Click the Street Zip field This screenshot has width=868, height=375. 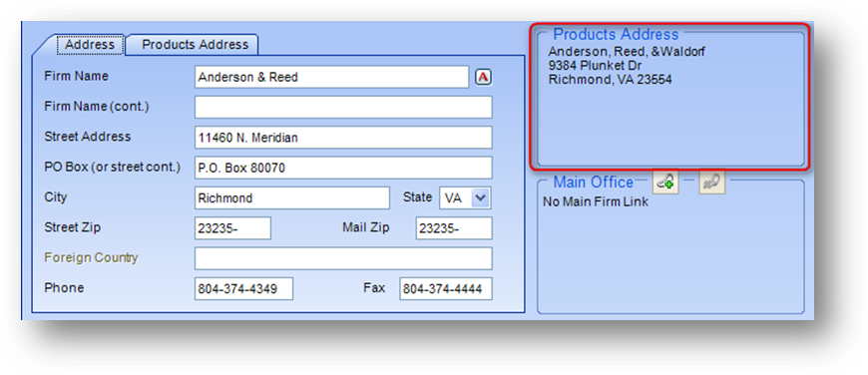(x=233, y=227)
